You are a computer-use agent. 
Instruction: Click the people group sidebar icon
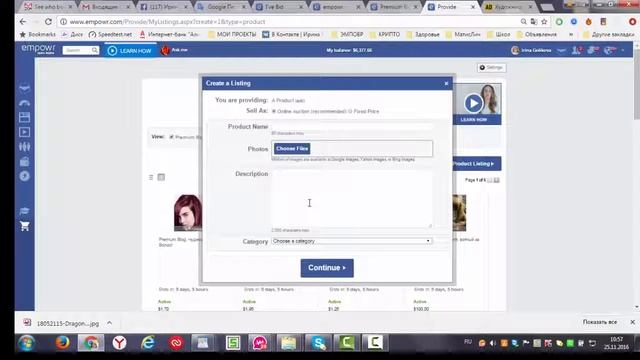24,147
